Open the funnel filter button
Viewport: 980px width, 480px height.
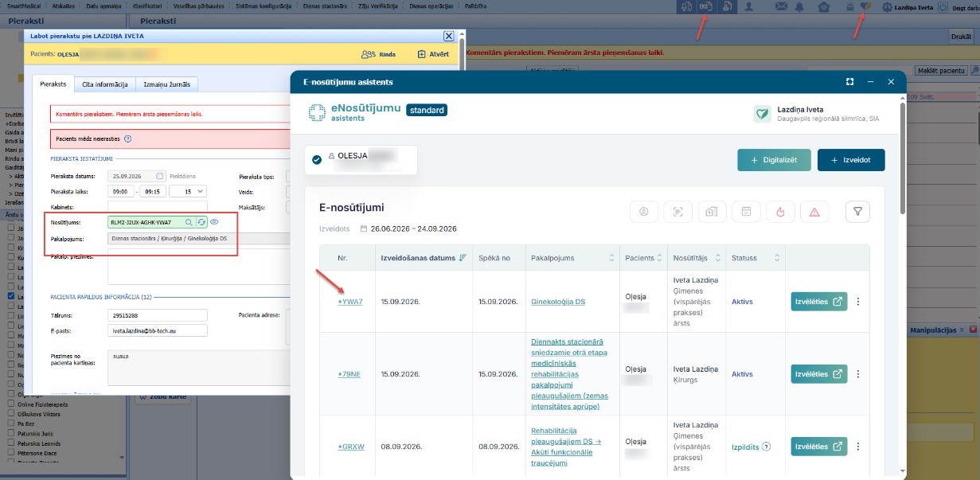(857, 211)
